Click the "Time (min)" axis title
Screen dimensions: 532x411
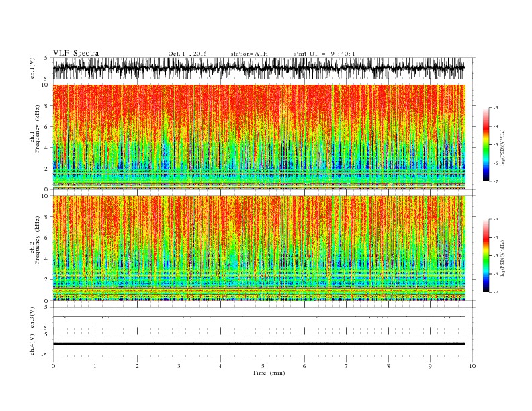click(x=269, y=373)
